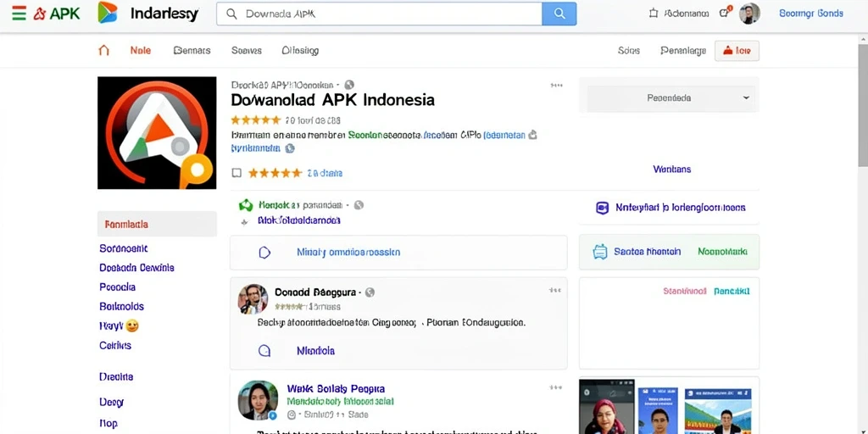Click the colorful play-triangle store icon
The height and width of the screenshot is (434, 868).
pyautogui.click(x=108, y=13)
